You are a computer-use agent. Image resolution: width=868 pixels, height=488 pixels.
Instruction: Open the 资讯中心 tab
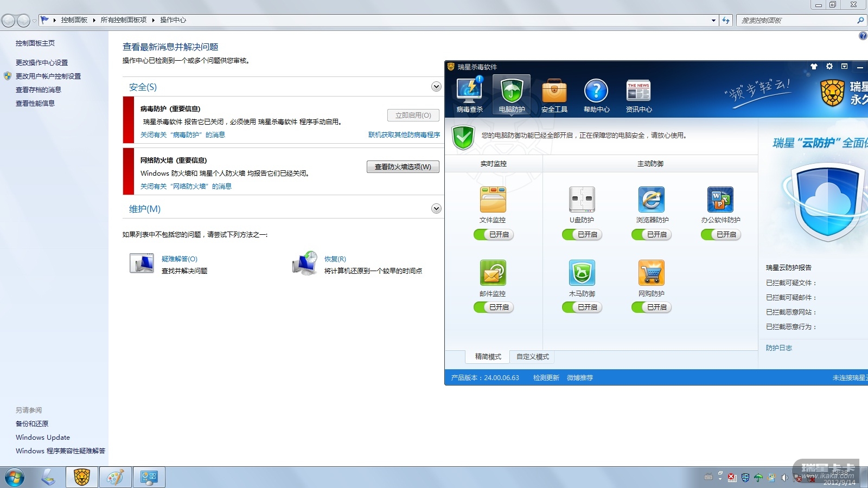pos(639,95)
